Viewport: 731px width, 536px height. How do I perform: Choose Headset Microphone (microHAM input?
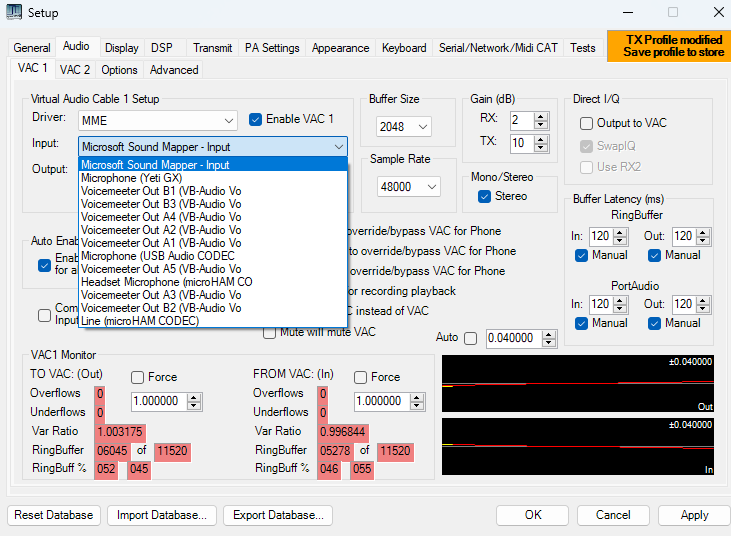(213, 282)
